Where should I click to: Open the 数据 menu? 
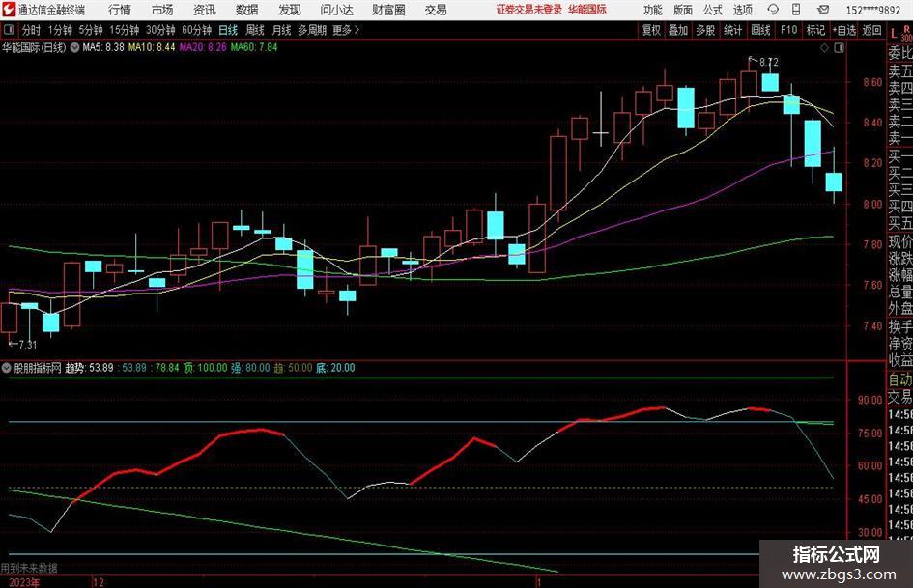247,10
